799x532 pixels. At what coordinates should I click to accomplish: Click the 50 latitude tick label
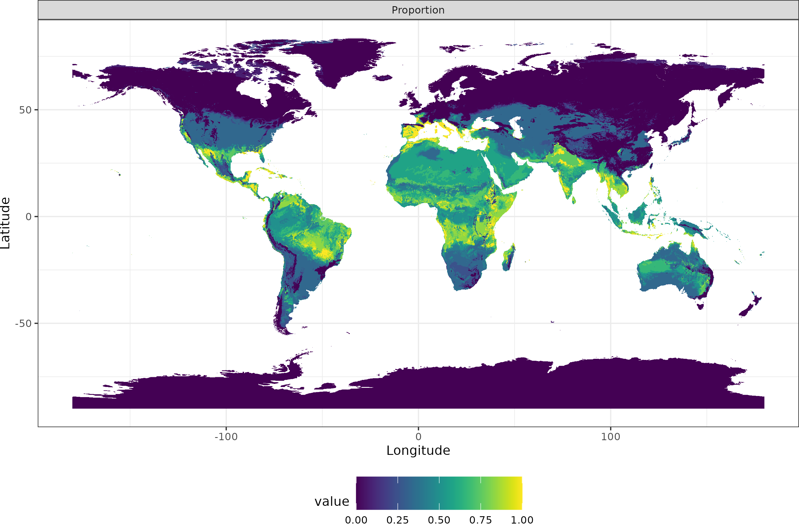[x=25, y=110]
